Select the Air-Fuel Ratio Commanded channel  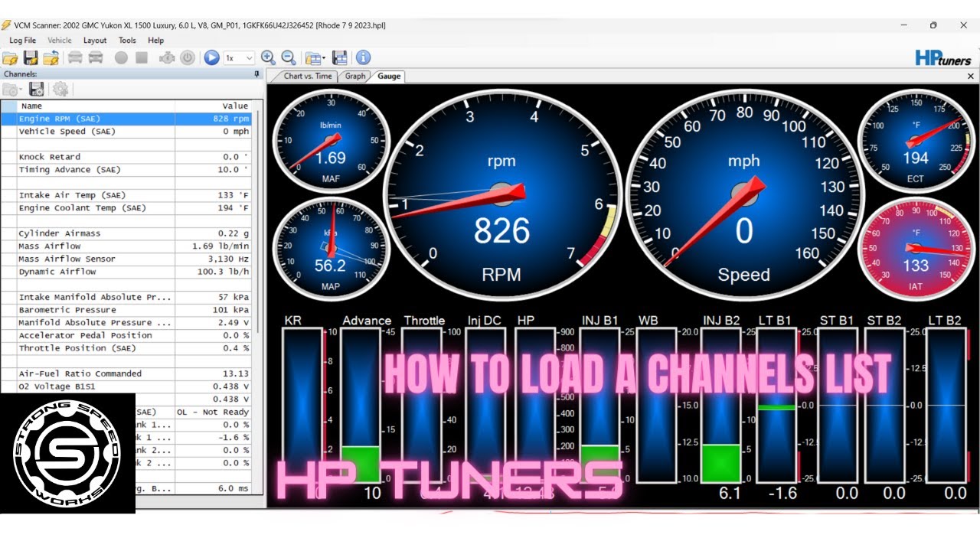tap(126, 373)
